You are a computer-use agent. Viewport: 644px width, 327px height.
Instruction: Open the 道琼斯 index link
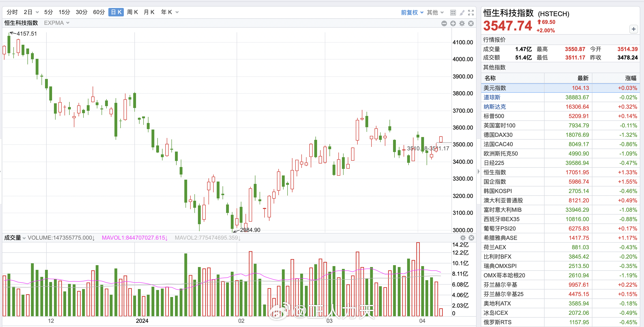point(492,97)
